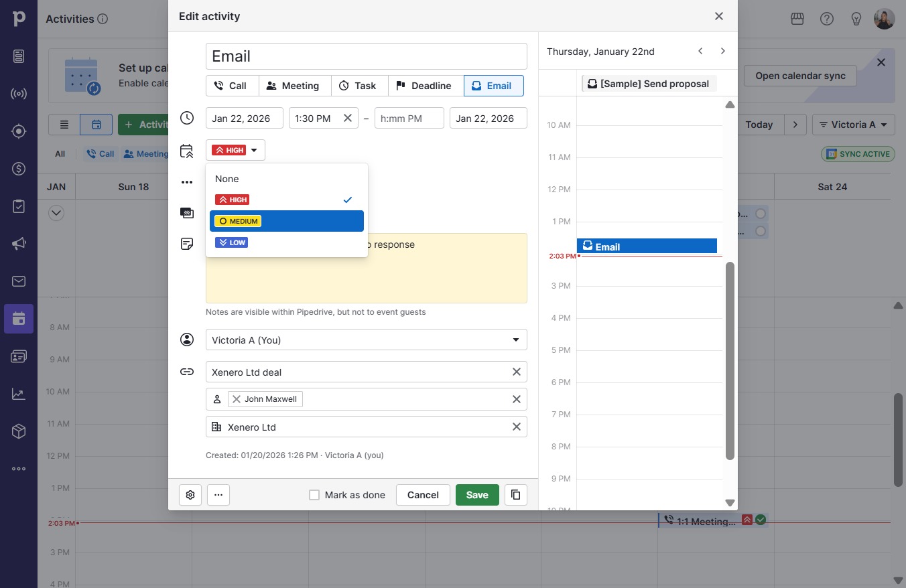Expand the all-day row chevron
Viewport: 906px width, 588px height.
pos(56,213)
